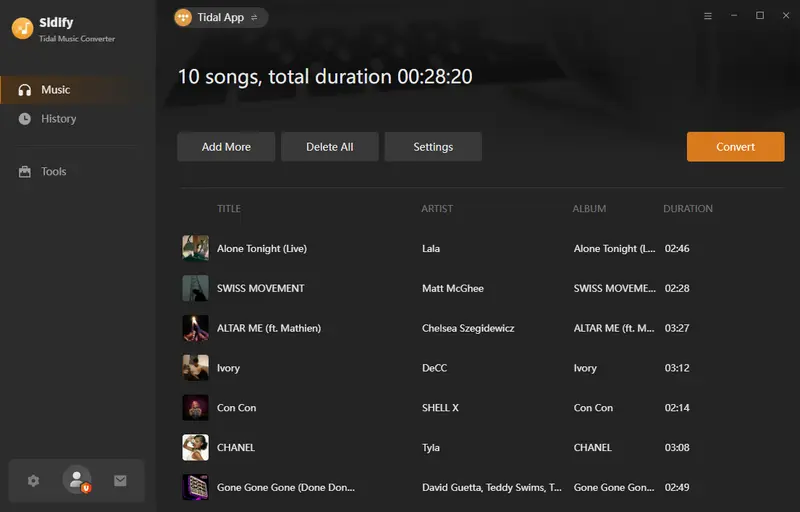Click duration 03:12 of Ivory
This screenshot has width=800, height=512.
[x=677, y=368]
